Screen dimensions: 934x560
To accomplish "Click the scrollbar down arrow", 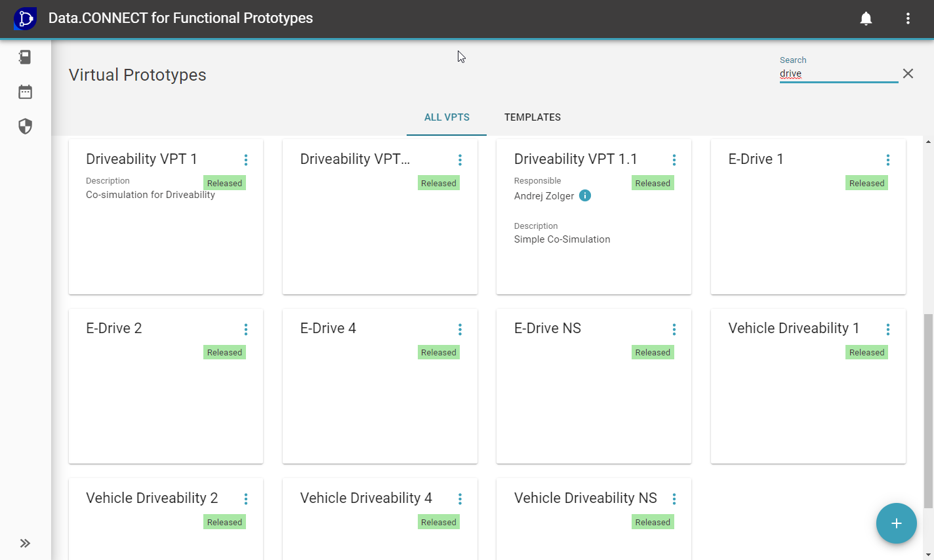I will click(928, 555).
